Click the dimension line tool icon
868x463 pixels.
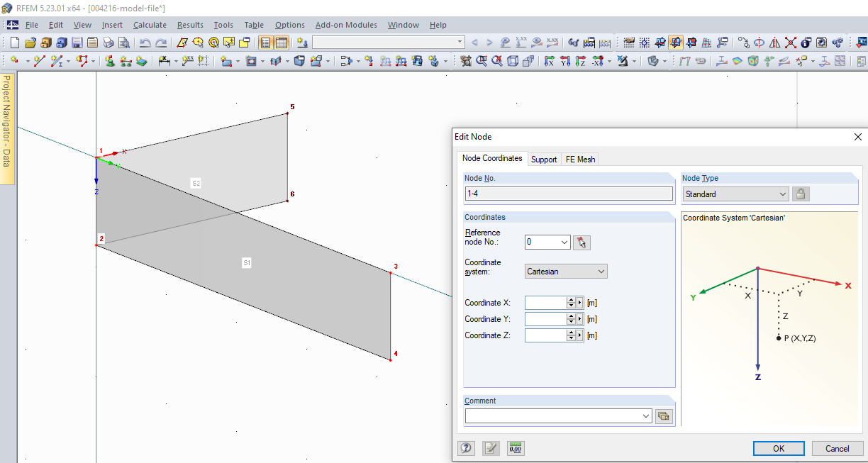tap(163, 61)
